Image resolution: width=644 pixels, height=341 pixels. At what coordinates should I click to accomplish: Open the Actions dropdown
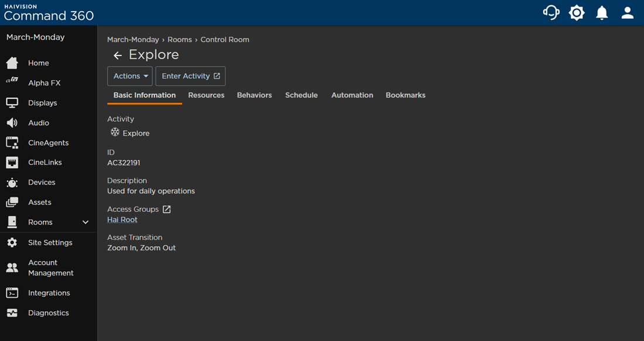point(130,76)
